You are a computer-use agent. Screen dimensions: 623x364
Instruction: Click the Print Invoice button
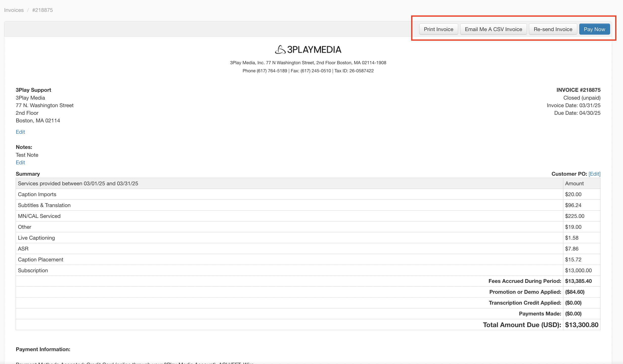click(438, 29)
